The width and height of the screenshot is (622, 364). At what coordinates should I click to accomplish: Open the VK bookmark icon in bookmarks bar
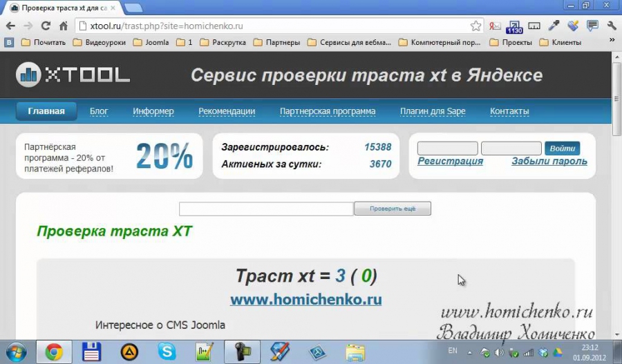tap(9, 42)
